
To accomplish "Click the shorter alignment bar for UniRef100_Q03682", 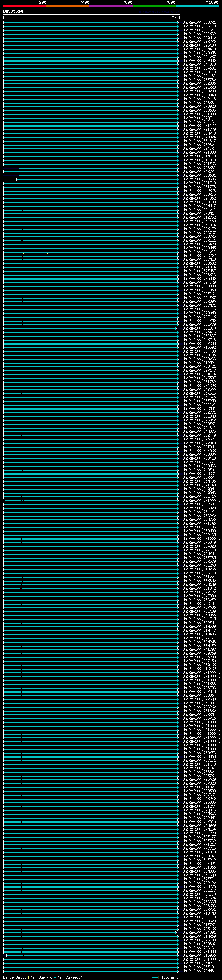I will pos(99,168).
